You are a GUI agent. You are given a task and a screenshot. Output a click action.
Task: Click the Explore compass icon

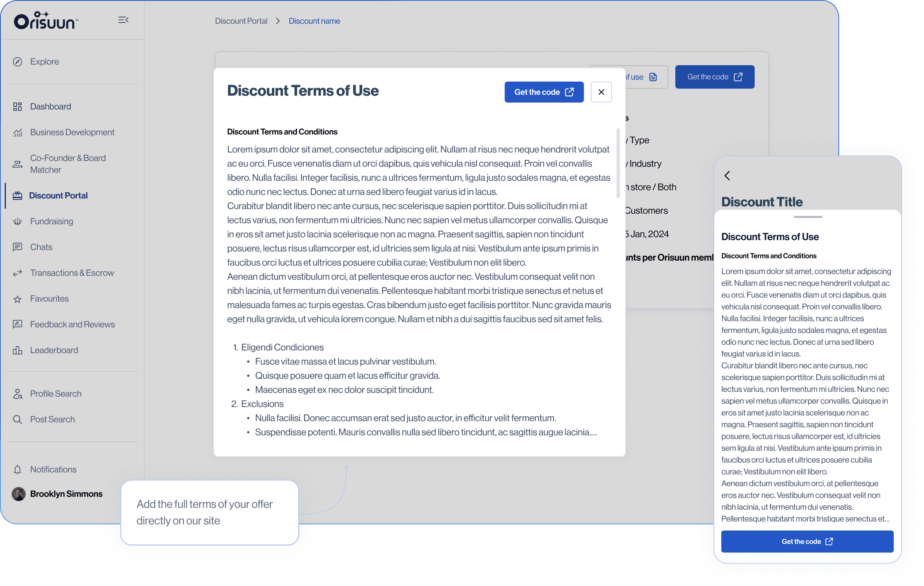pos(17,62)
